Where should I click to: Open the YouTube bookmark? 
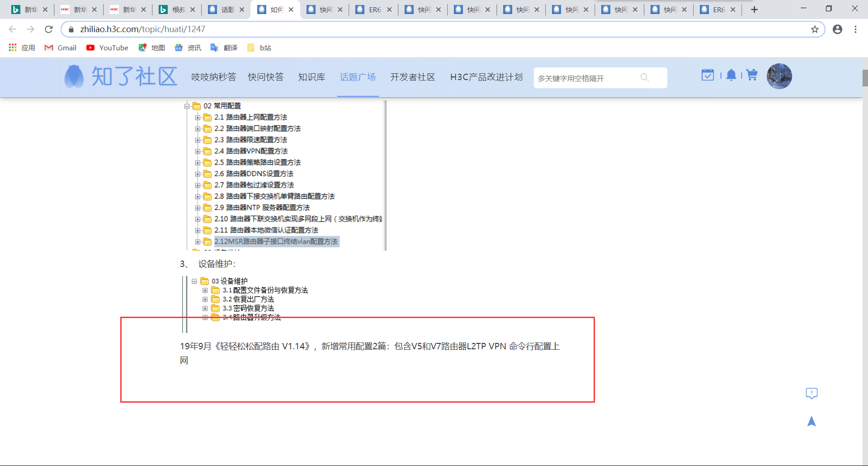point(107,48)
